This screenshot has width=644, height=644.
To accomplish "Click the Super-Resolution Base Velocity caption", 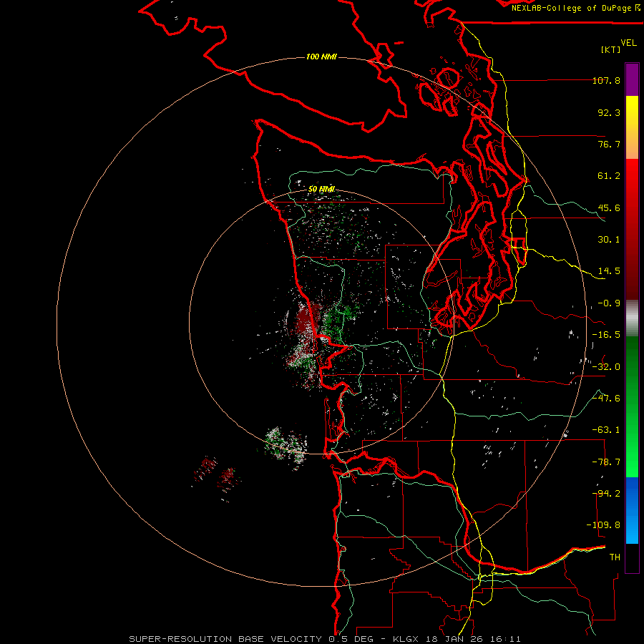I will pos(325,639).
